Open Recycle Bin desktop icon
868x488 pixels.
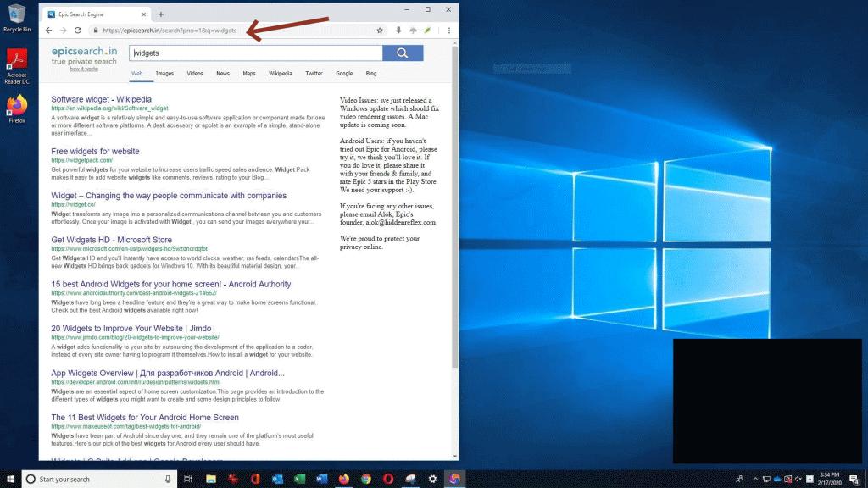(17, 18)
